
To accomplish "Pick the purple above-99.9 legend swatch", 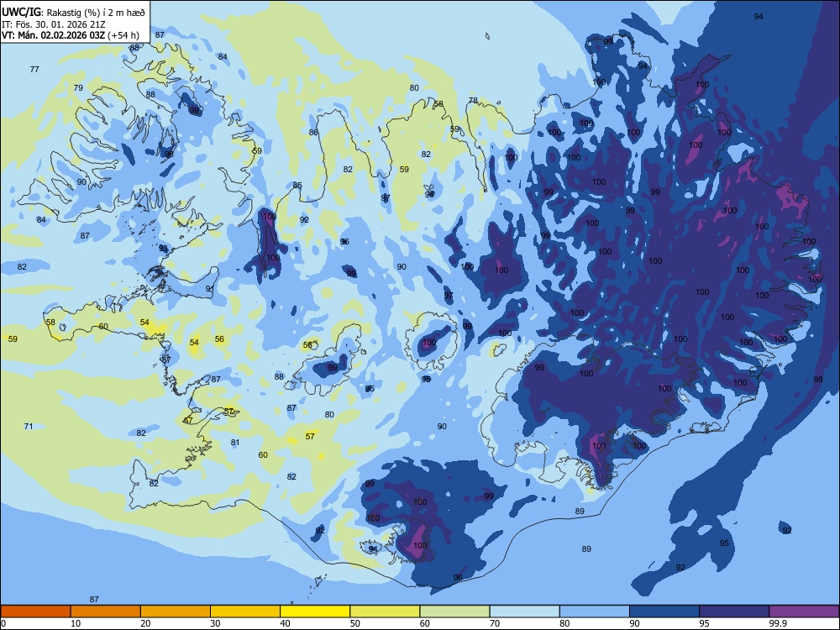I will point(804,612).
